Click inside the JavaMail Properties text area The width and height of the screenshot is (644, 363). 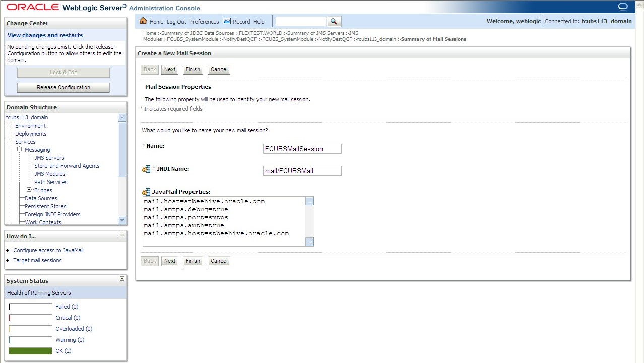(x=224, y=221)
